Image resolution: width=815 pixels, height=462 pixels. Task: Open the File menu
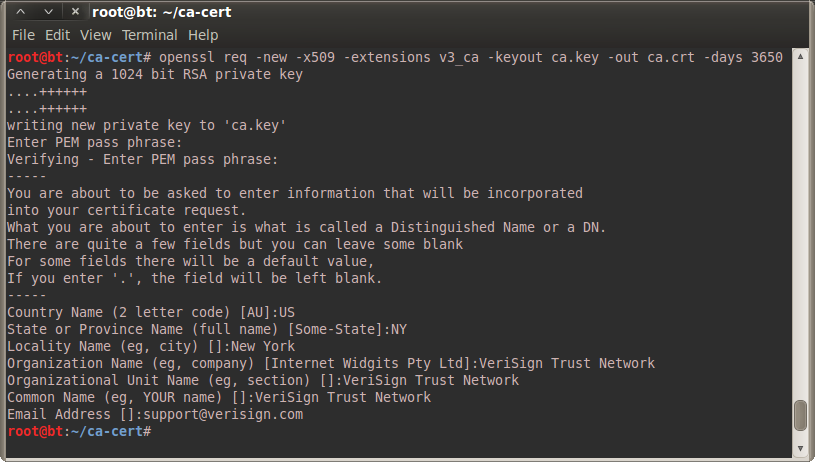[23, 35]
